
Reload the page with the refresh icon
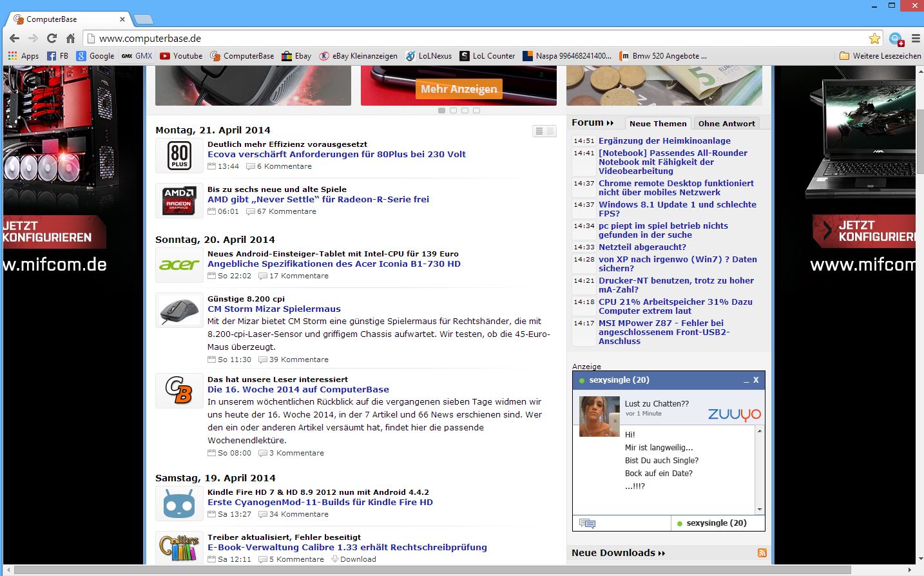click(52, 39)
